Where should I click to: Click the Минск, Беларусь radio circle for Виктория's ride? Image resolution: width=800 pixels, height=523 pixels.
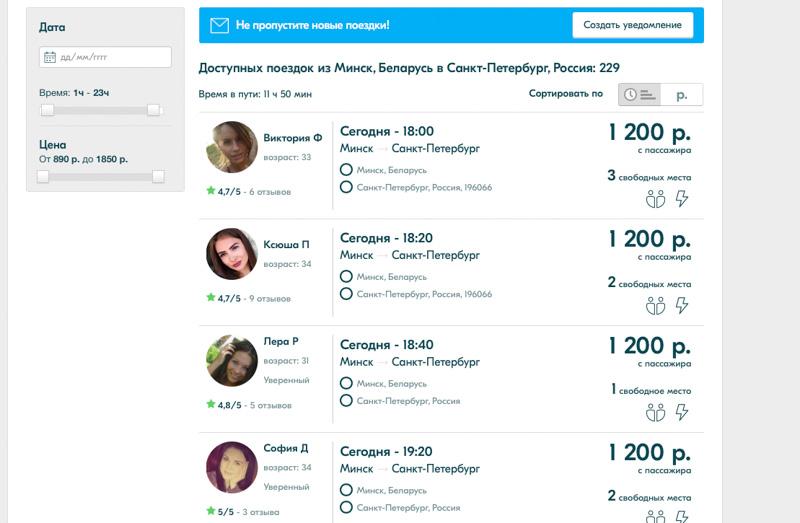346,169
